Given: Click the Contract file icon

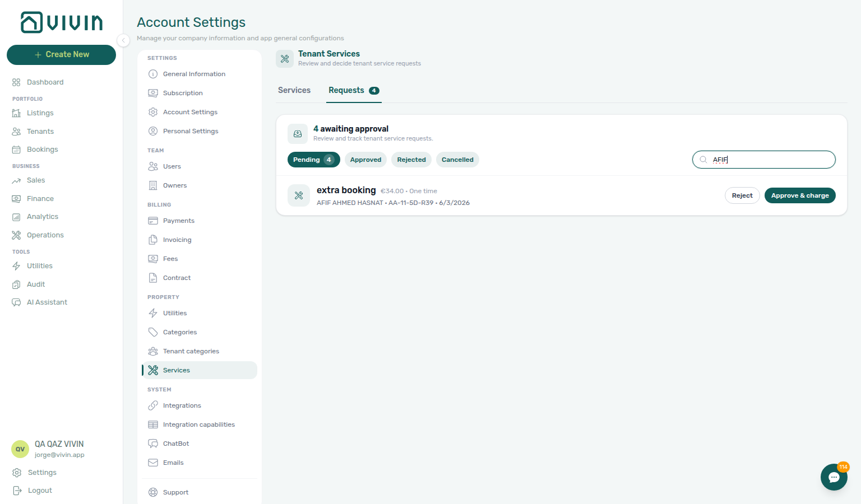Looking at the screenshot, I should click(153, 278).
